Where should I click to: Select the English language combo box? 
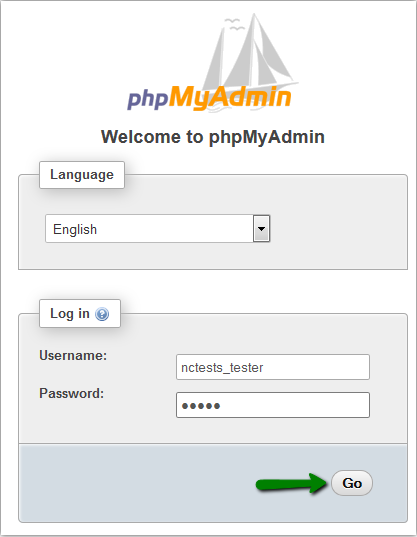(x=157, y=228)
